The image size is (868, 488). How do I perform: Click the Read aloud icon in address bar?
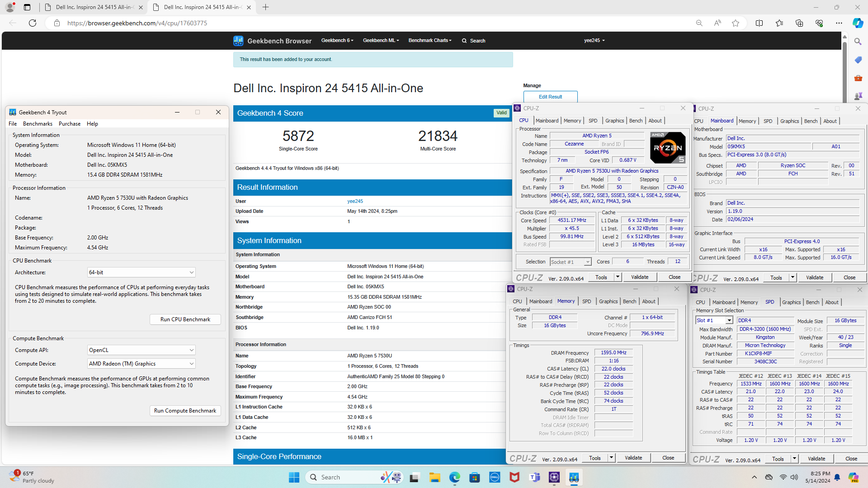(717, 23)
